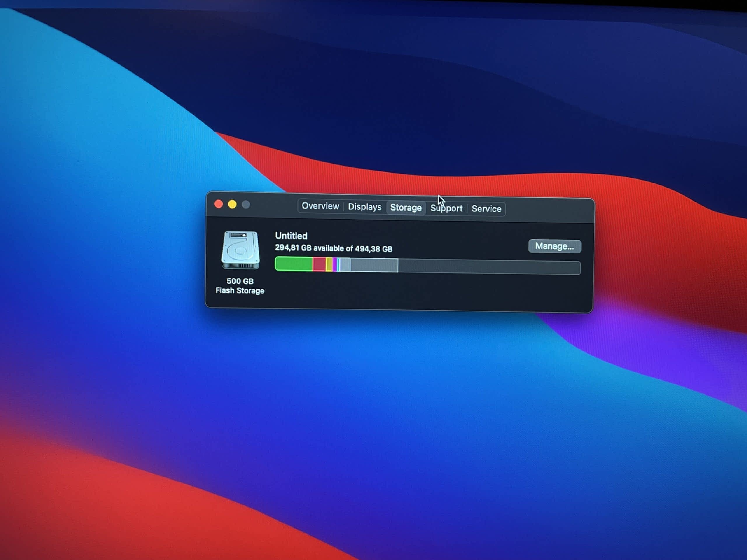
Task: Click the large gray storage bar segment
Action: tap(374, 265)
